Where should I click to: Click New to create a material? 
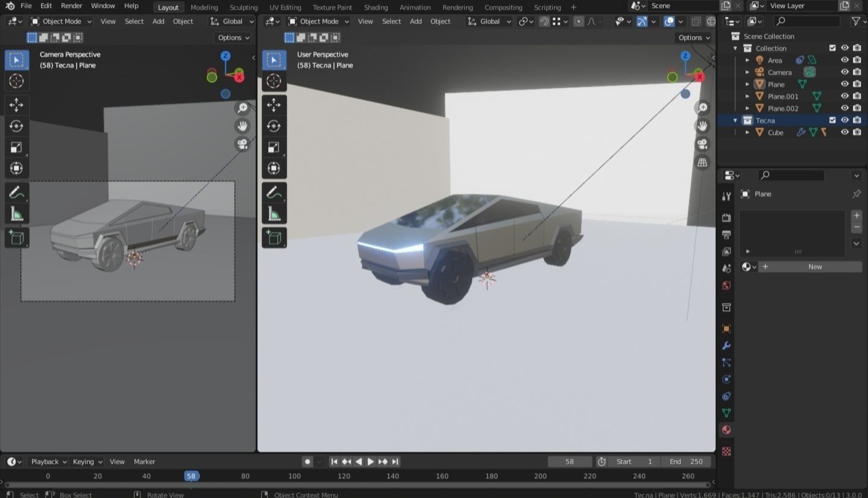[811, 267]
